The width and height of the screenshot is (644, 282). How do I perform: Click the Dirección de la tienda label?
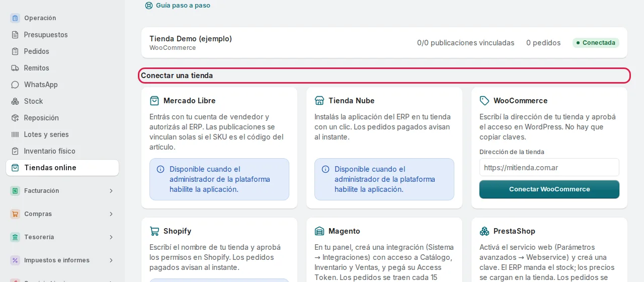point(512,152)
